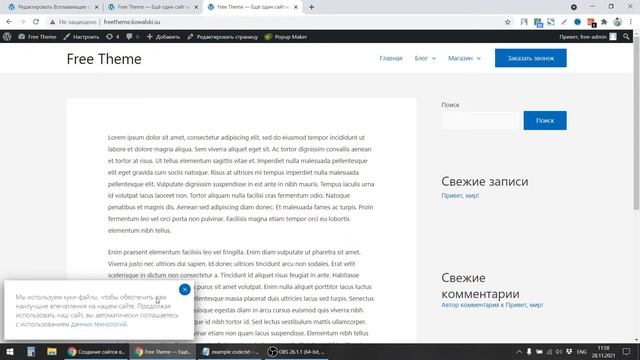This screenshot has width=640, height=360.
Task: Open the Настроить customizer link
Action: coord(81,37)
